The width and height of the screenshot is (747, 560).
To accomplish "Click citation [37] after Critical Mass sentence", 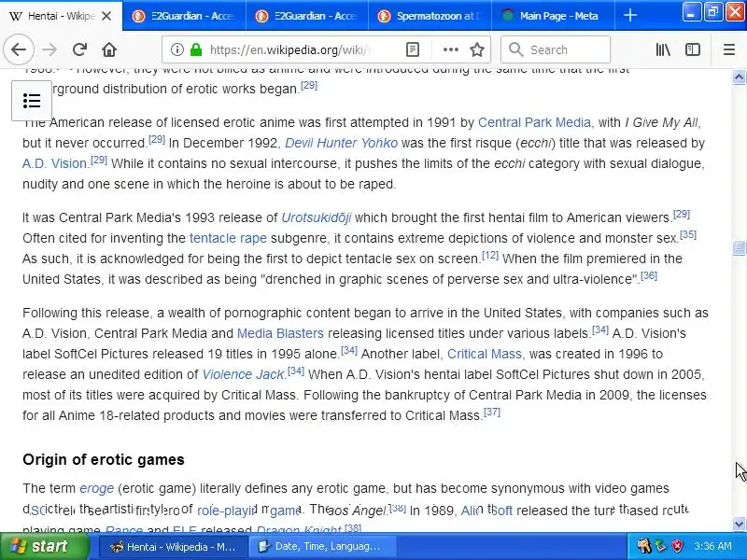I will click(492, 412).
